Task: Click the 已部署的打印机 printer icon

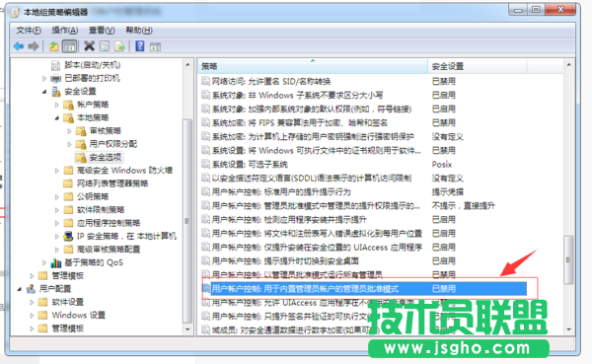Action: click(56, 79)
